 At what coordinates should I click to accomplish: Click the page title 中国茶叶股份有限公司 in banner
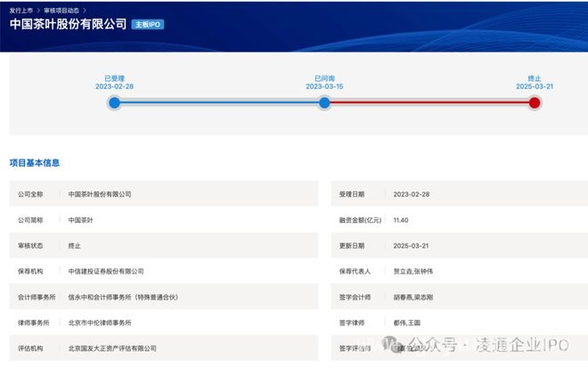(x=69, y=24)
